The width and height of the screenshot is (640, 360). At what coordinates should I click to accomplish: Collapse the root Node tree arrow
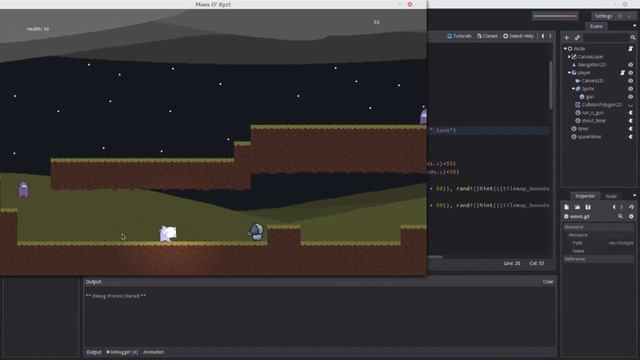coord(565,49)
